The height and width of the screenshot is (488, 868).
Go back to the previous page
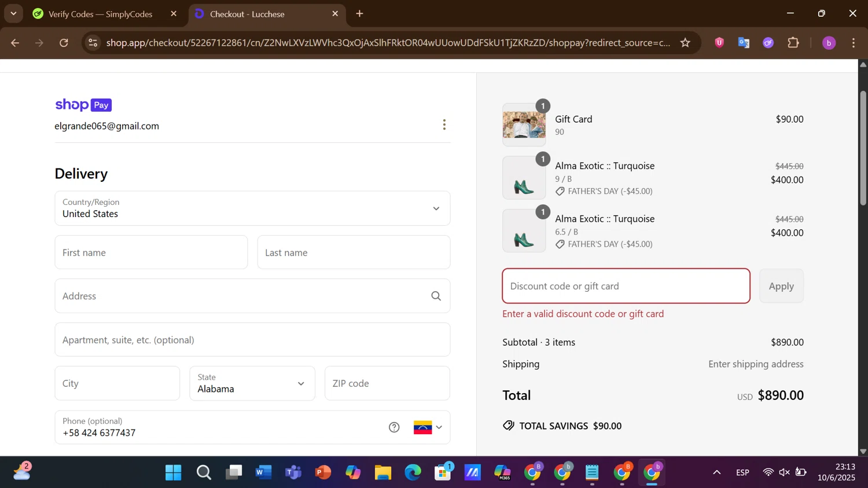pos(15,43)
